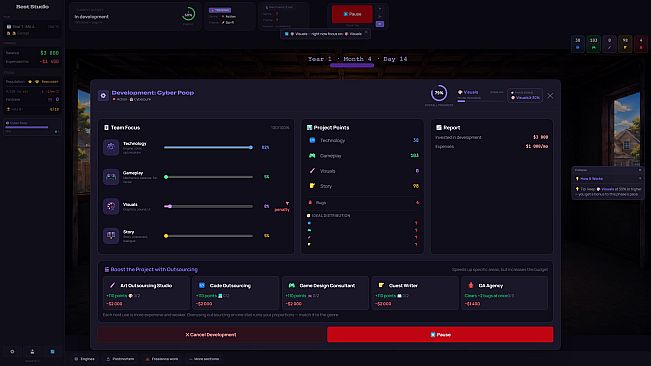Viewport: 651px width, 366px height.
Task: Click the blue grid icon in sidebar bottom
Action: click(x=52, y=351)
